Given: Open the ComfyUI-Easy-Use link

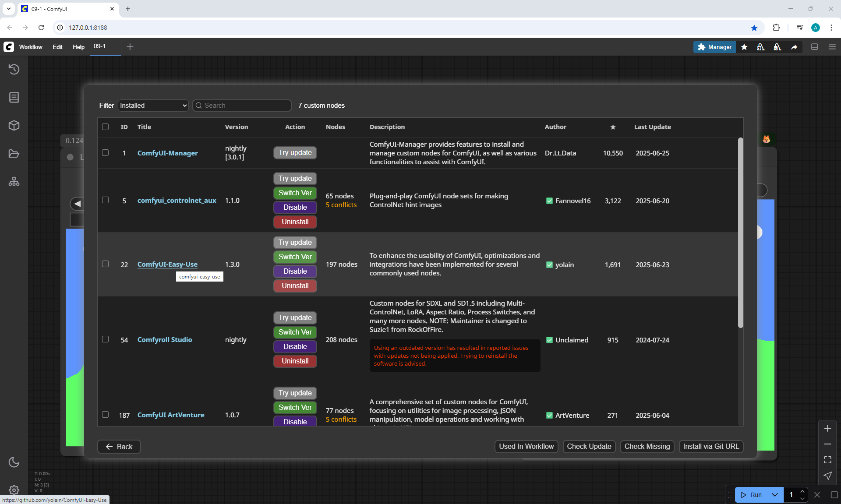Looking at the screenshot, I should point(167,264).
